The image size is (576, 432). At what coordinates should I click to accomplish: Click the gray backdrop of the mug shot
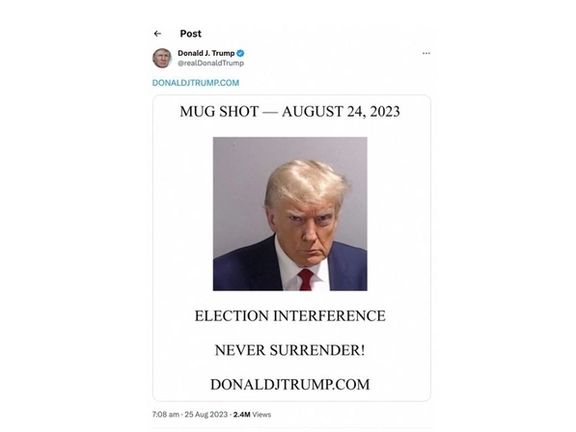239,184
